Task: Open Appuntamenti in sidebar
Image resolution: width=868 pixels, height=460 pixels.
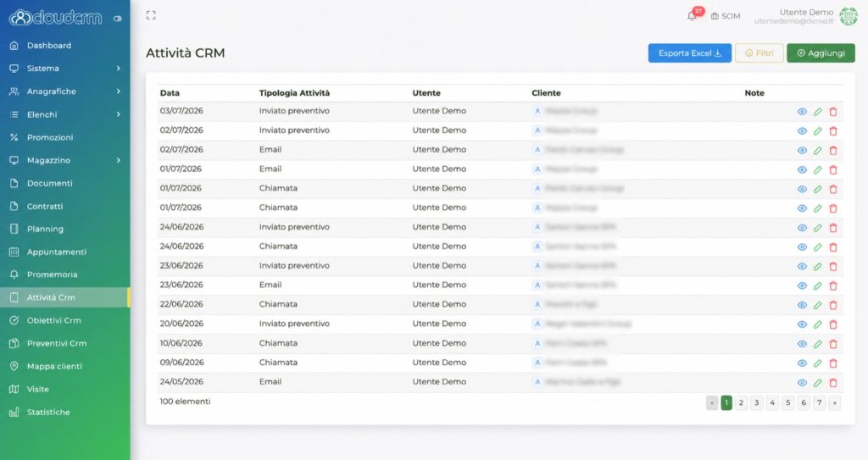Action: 64,252
